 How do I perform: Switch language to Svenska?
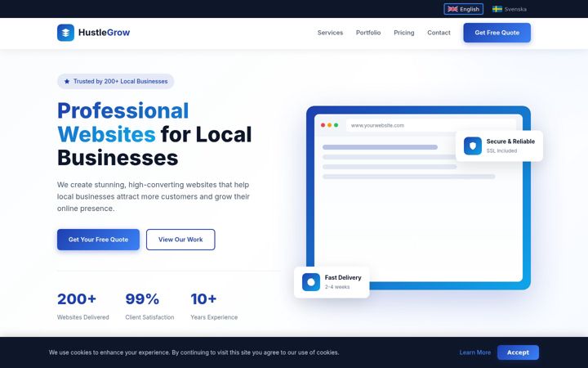click(x=510, y=9)
